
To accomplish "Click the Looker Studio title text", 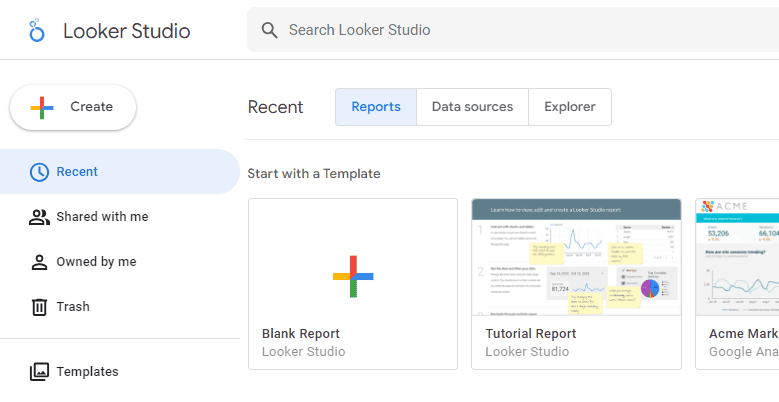I will coord(127,31).
